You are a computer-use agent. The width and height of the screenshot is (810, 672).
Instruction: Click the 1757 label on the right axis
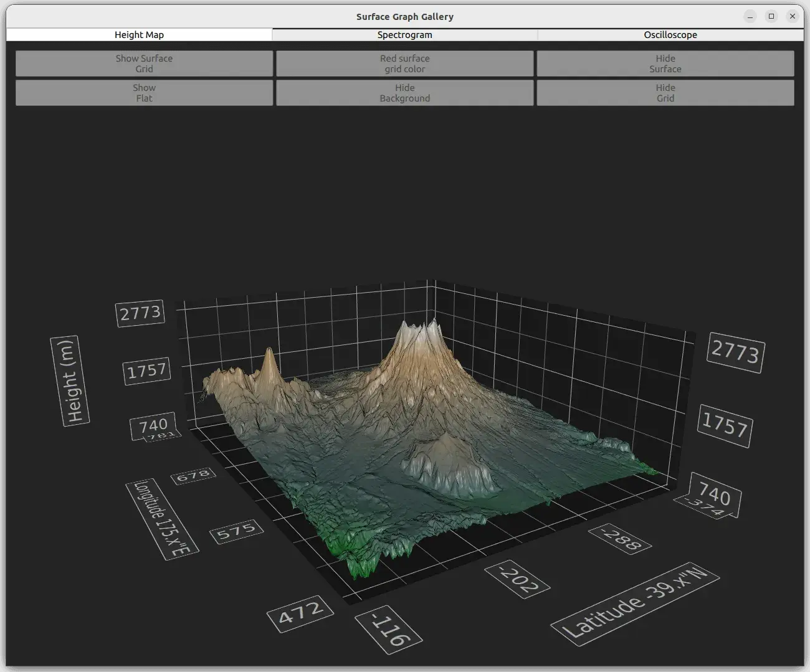click(x=725, y=427)
